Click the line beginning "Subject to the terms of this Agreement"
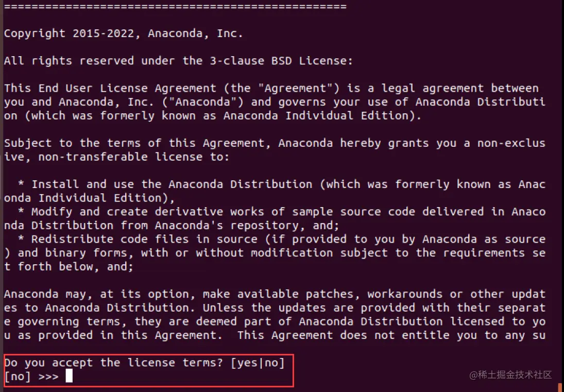 point(275,143)
